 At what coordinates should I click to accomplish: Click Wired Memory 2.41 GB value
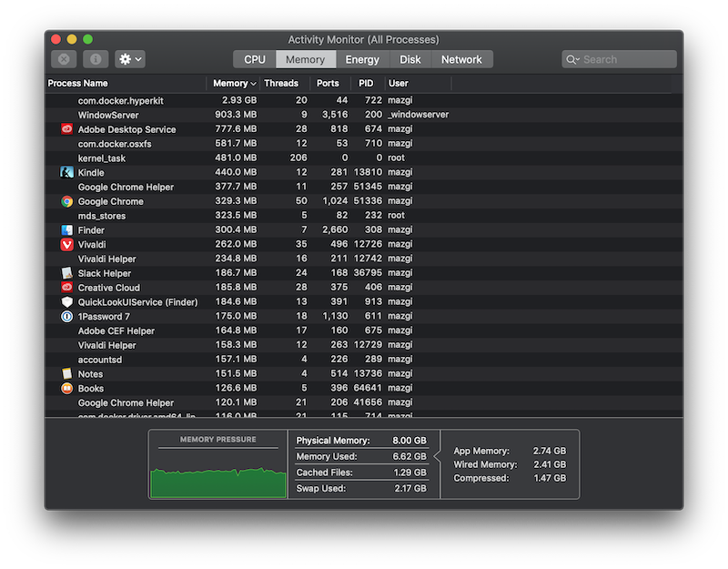(550, 464)
